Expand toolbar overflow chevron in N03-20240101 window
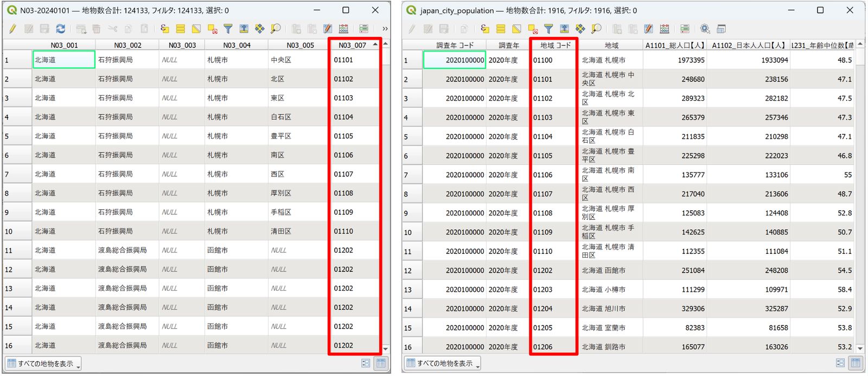Image resolution: width=868 pixels, height=376 pixels. (x=385, y=29)
